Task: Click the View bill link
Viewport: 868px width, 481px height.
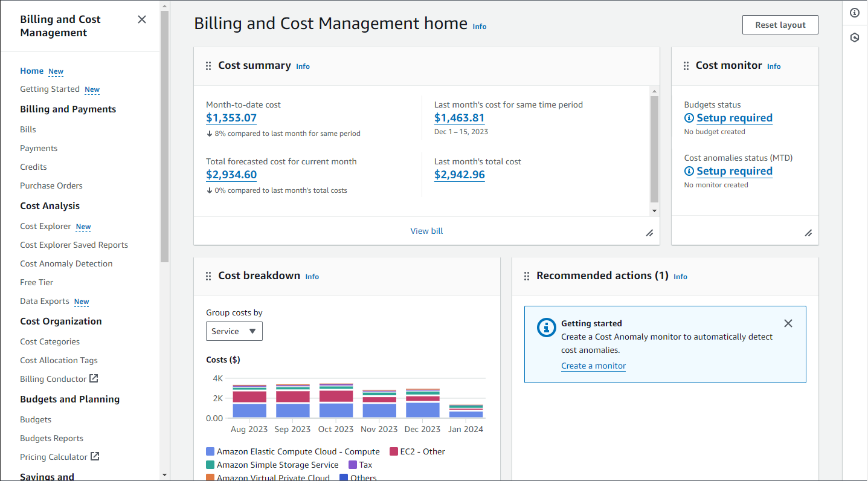Action: point(426,231)
